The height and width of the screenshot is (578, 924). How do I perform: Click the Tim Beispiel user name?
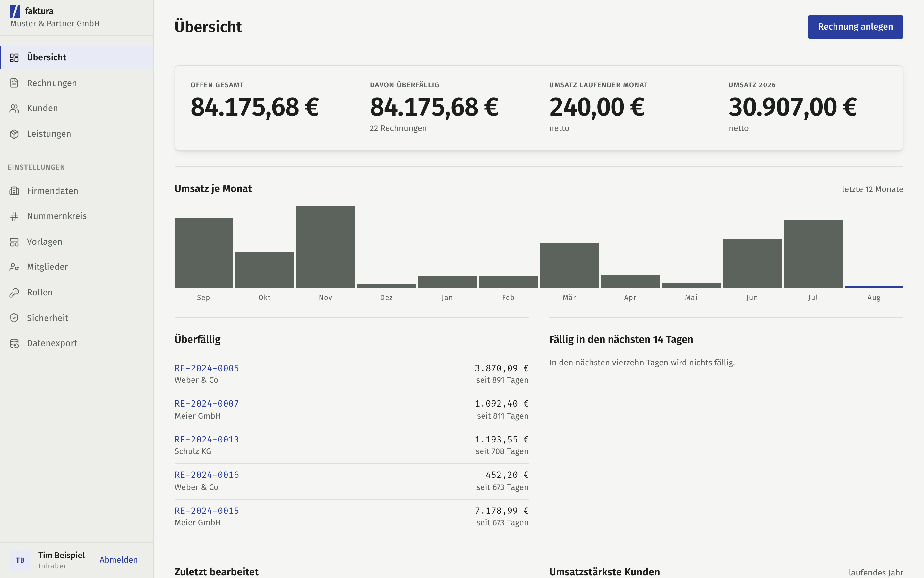[62, 555]
